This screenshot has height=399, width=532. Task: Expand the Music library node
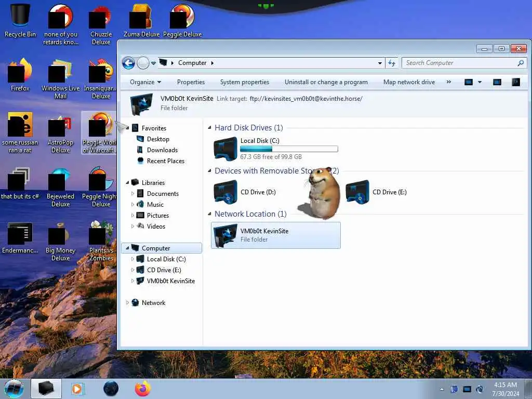click(132, 204)
